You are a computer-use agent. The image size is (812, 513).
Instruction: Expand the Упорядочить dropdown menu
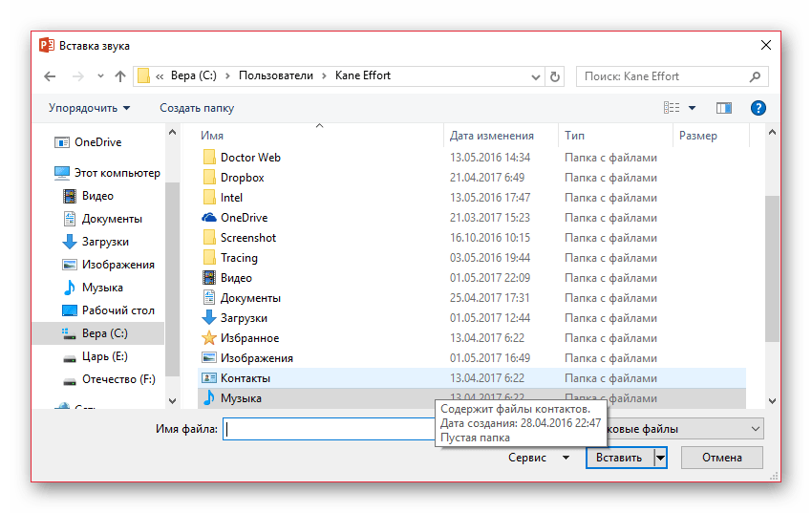[90, 108]
